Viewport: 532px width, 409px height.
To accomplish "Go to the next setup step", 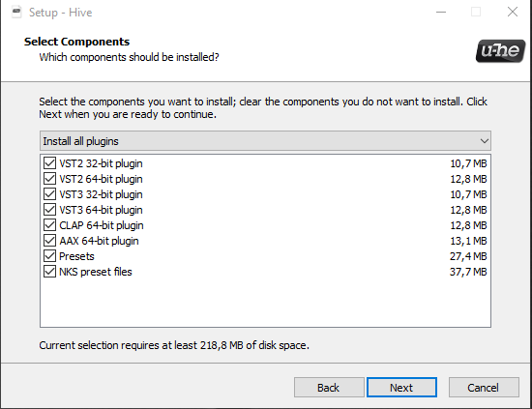I will click(401, 388).
